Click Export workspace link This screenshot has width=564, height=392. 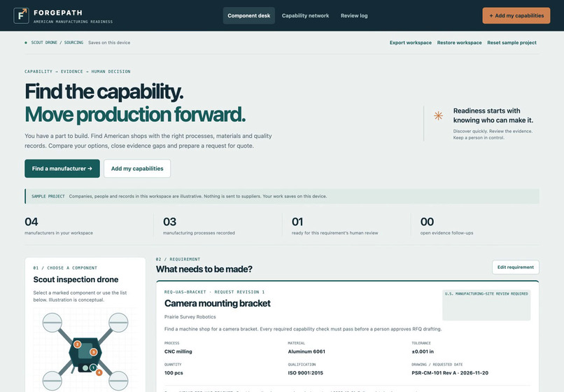(411, 43)
